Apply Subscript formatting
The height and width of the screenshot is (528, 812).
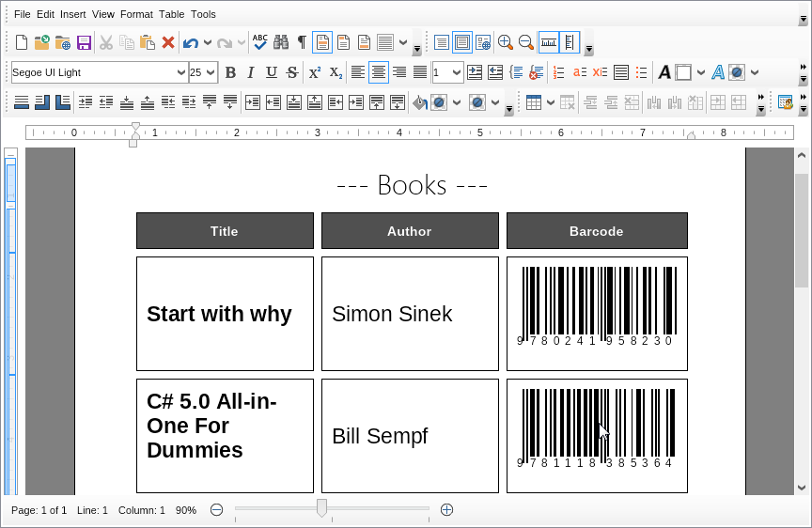coord(336,72)
